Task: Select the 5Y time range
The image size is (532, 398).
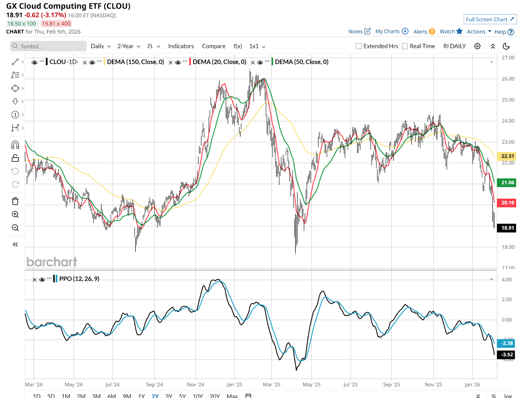Action: 182,396
